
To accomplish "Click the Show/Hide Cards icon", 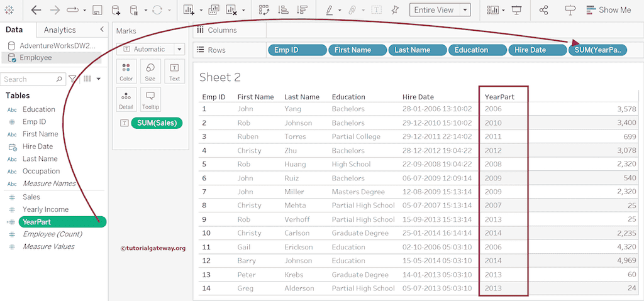I will 492,10.
